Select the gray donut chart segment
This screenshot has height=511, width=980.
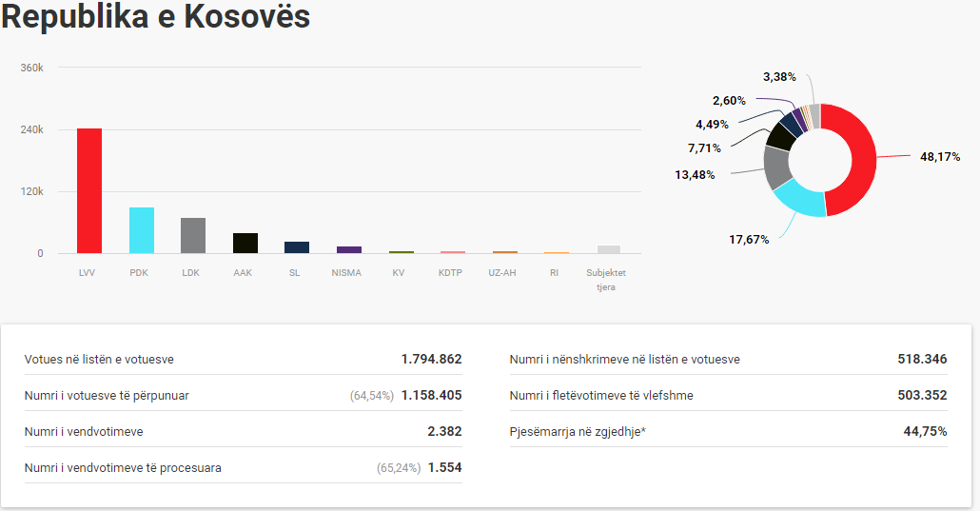(777, 167)
